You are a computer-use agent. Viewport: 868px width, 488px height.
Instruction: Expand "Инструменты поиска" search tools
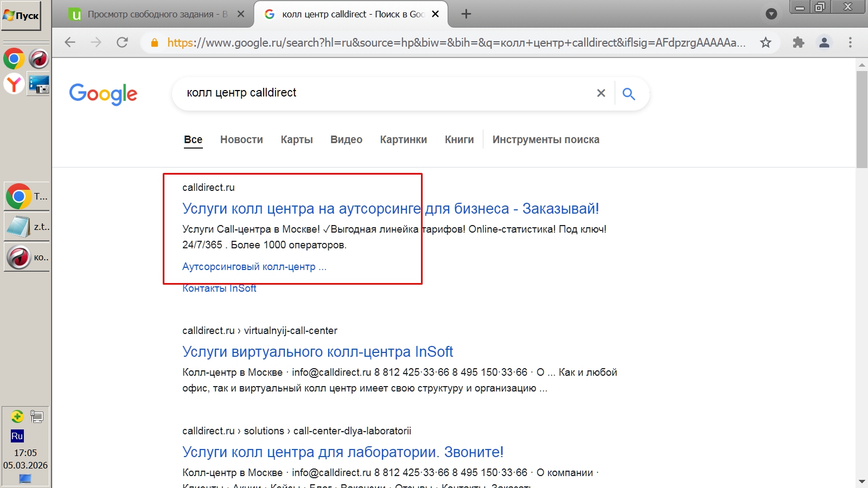(x=546, y=140)
